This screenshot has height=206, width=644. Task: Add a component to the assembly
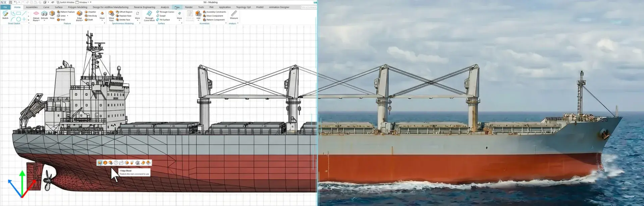(x=198, y=14)
